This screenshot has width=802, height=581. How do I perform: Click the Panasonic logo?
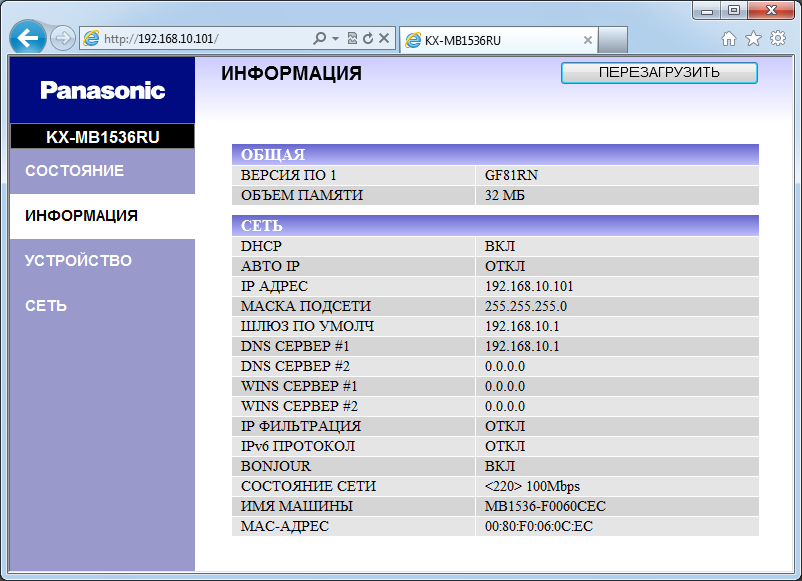103,91
